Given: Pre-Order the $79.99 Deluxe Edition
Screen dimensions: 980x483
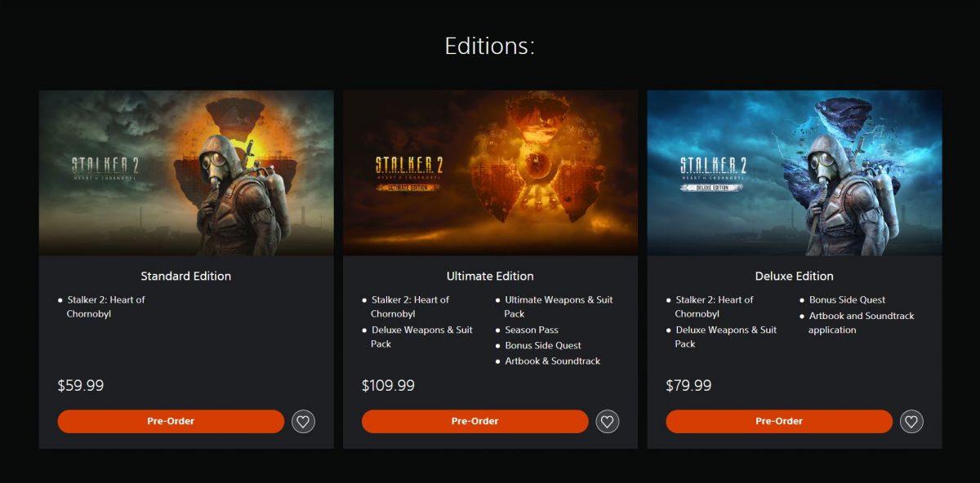Looking at the screenshot, I should (779, 422).
